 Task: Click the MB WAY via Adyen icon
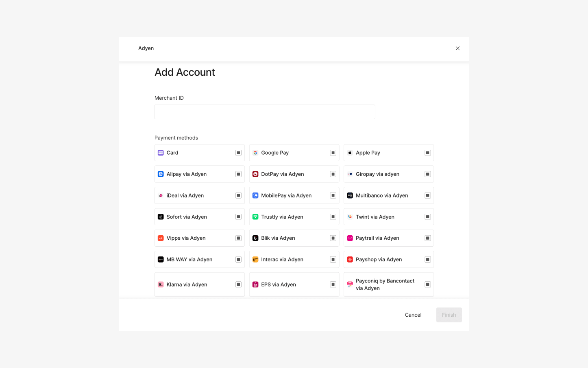click(x=161, y=259)
